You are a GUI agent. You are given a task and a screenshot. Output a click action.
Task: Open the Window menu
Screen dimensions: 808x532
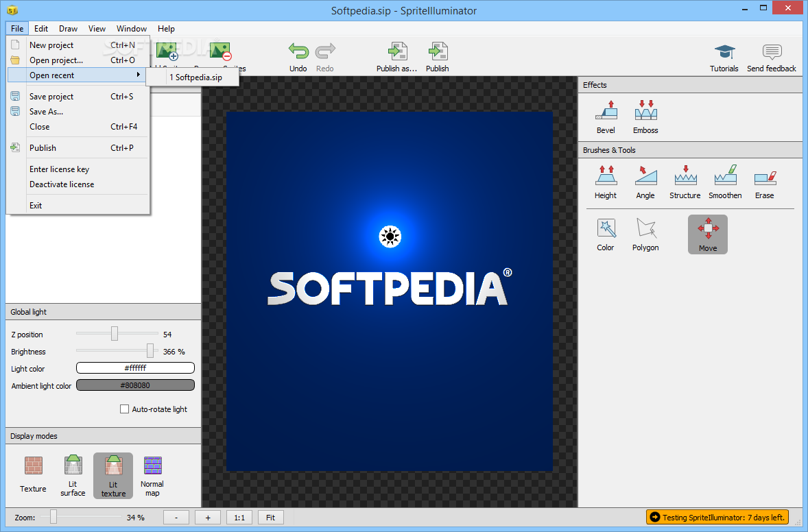tap(132, 28)
